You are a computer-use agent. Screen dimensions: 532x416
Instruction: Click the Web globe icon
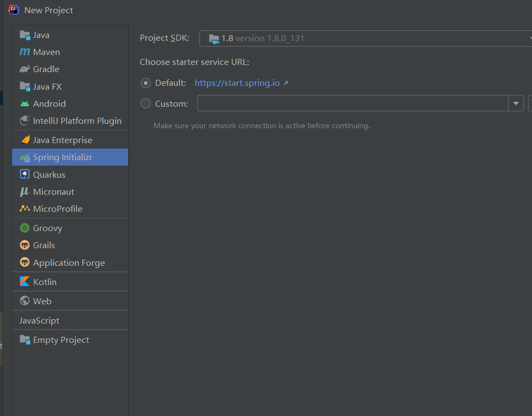[25, 300]
